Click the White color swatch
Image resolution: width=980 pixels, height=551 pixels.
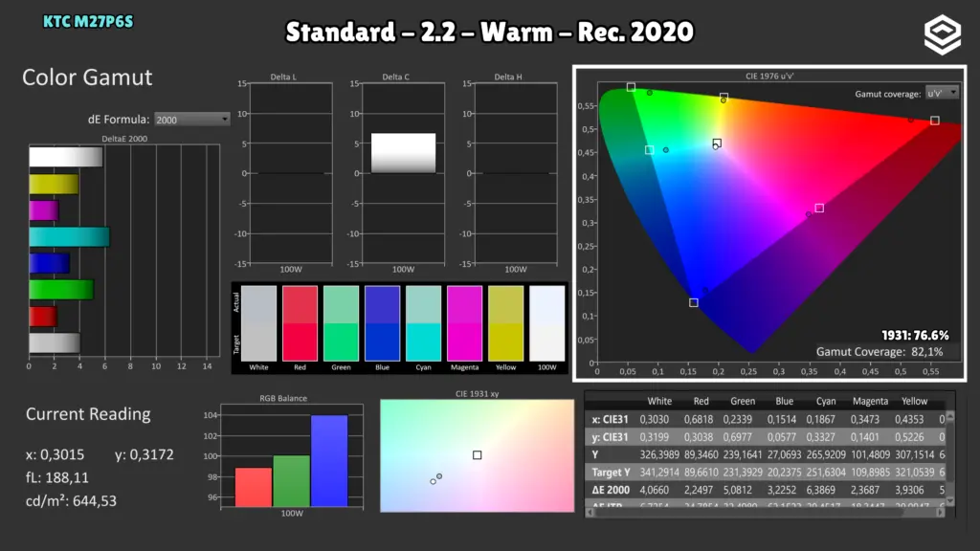(258, 323)
